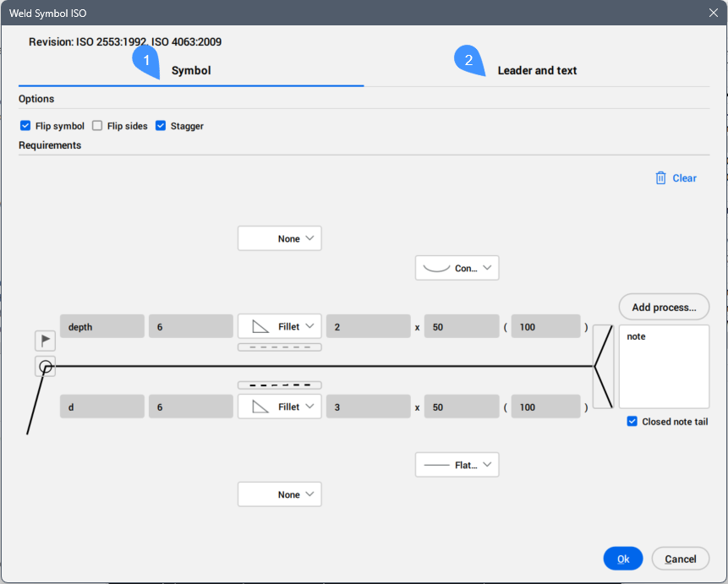Enable the Flip sides checkbox
Viewport: 728px width, 584px height.
98,126
